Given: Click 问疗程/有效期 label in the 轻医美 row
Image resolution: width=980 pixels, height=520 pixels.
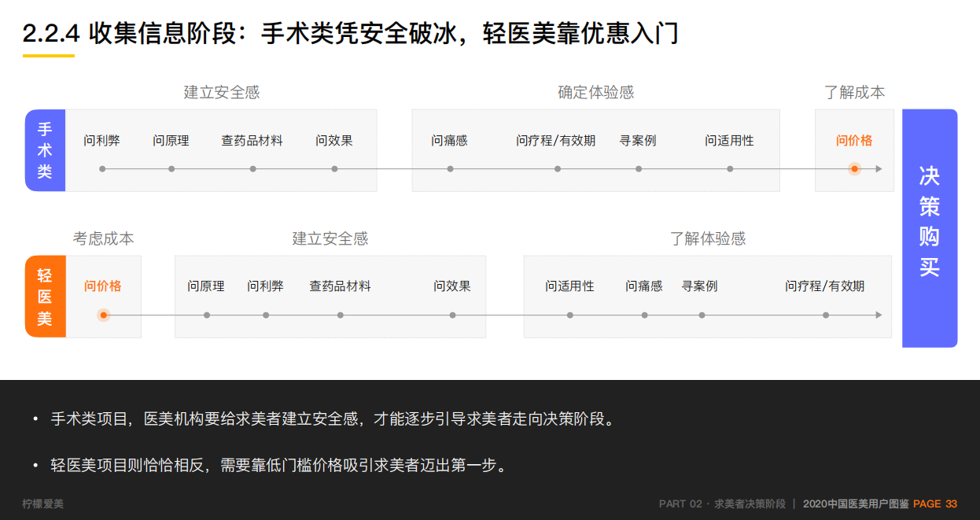Looking at the screenshot, I should (824, 286).
